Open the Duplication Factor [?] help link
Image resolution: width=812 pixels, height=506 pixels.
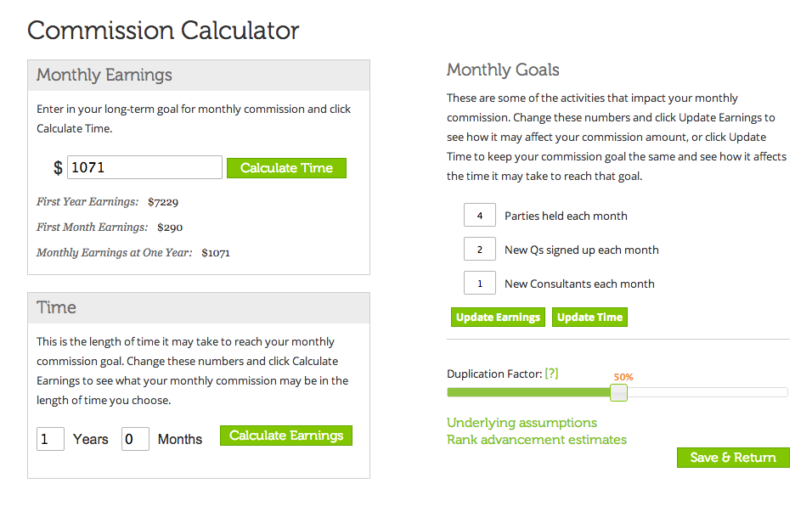[551, 373]
